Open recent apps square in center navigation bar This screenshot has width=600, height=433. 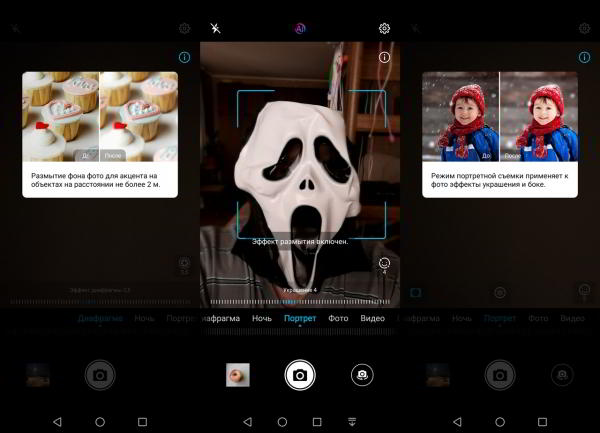(317, 422)
